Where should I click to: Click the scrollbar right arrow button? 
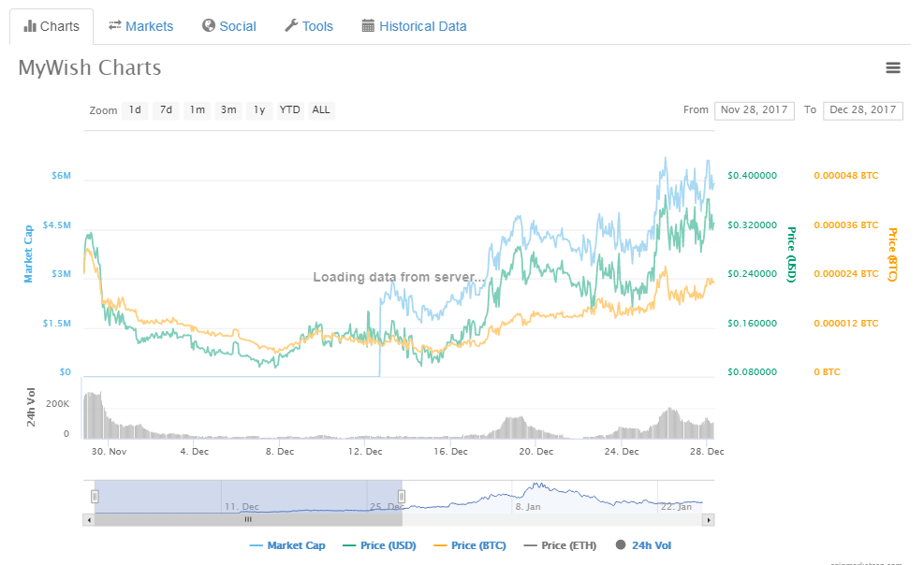pos(709,520)
